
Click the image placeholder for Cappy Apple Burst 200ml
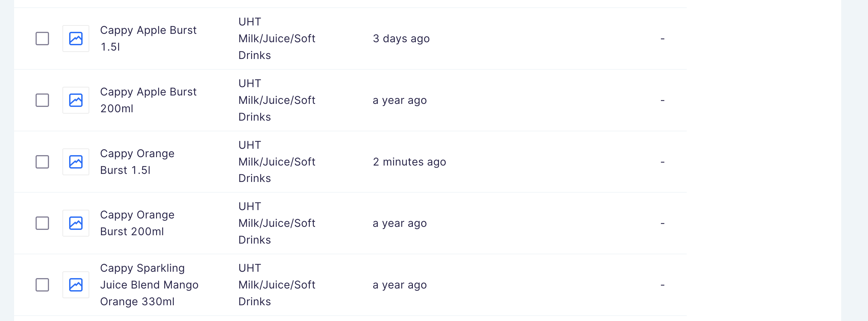pyautogui.click(x=76, y=100)
